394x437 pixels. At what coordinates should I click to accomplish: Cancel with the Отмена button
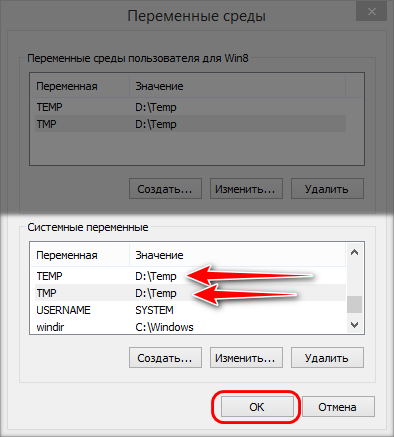click(338, 407)
